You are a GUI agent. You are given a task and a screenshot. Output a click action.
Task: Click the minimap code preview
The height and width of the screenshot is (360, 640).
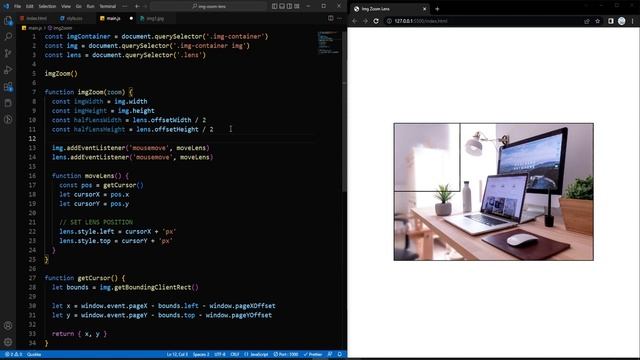click(x=329, y=43)
